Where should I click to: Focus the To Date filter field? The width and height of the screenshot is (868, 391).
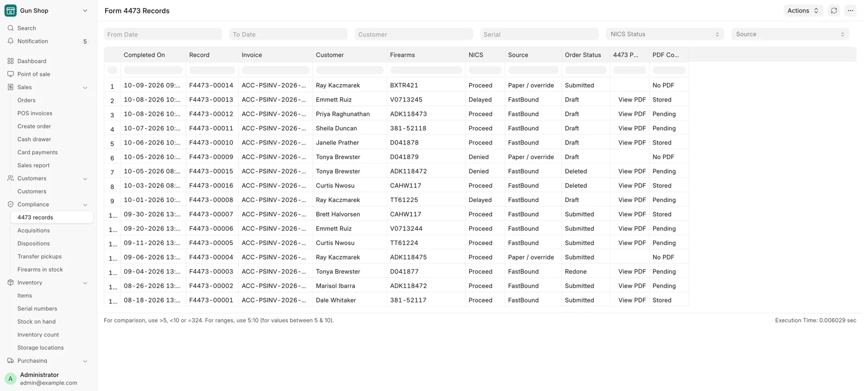tap(288, 34)
